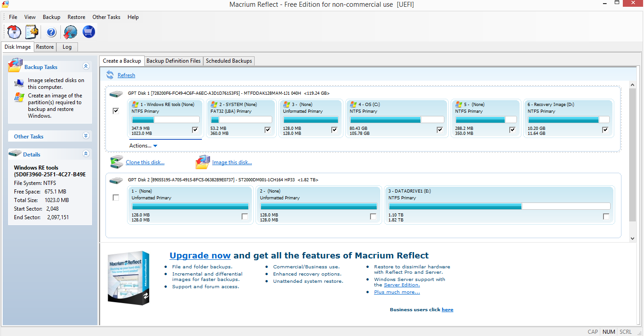The height and width of the screenshot is (336, 644).
Task: Click the globe update check toolbar icon
Action: click(70, 32)
